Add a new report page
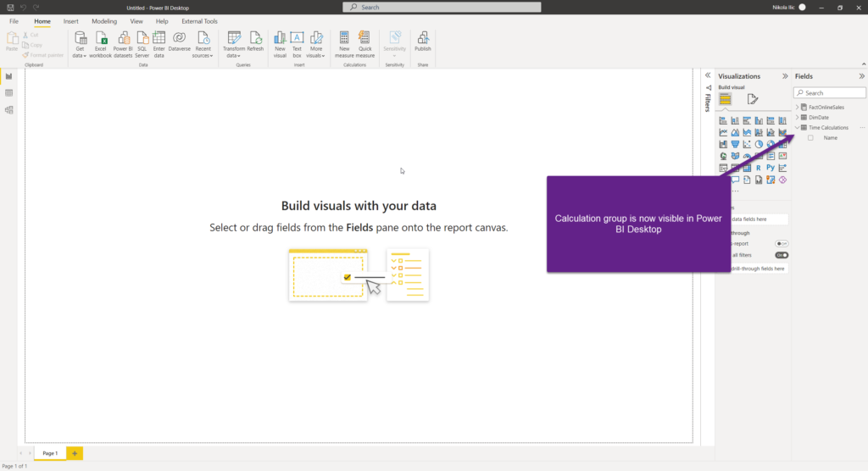Image resolution: width=868 pixels, height=471 pixels. (75, 453)
